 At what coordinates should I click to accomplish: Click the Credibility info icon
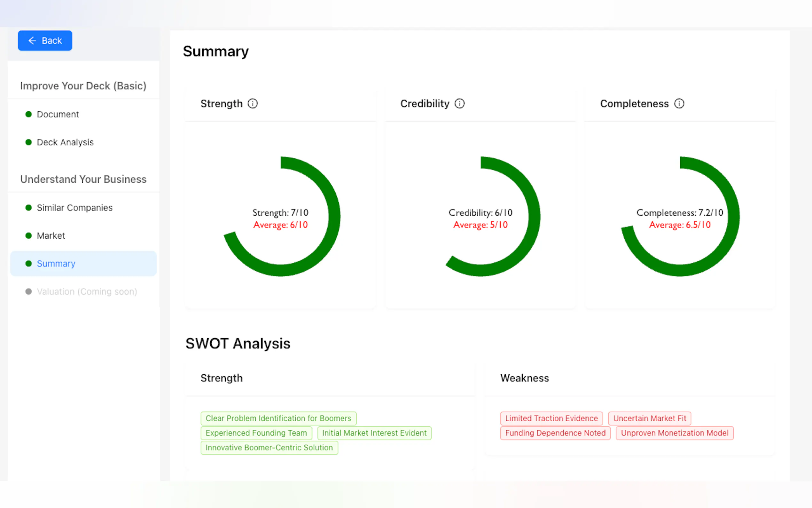[x=459, y=103]
